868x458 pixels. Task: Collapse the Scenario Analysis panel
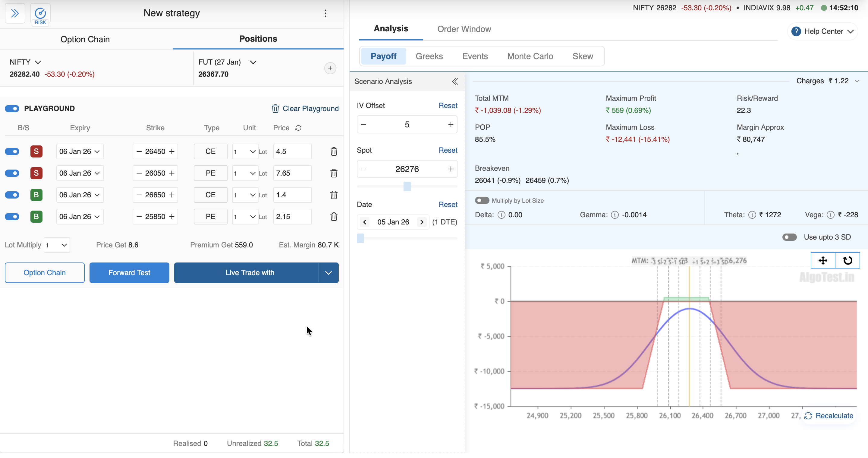(x=454, y=81)
